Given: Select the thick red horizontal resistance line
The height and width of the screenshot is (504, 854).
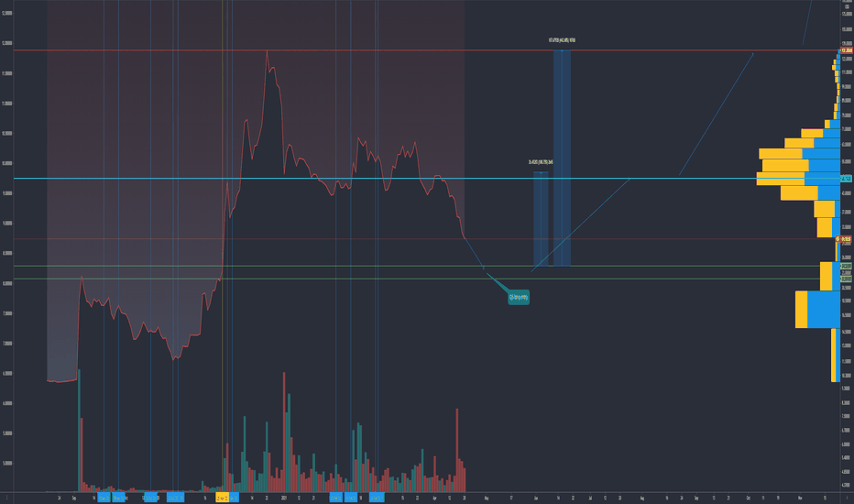Looking at the screenshot, I should (425, 50).
